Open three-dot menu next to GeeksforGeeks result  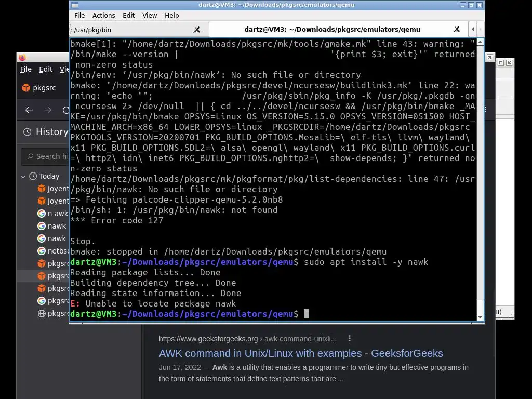[350, 338]
